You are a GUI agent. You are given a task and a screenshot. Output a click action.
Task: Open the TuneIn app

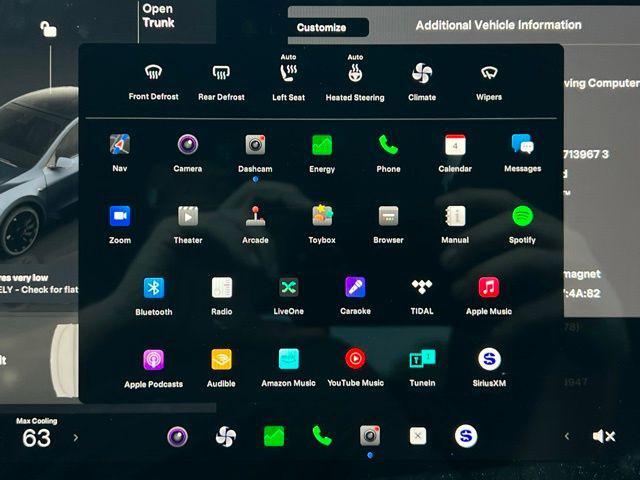pyautogui.click(x=422, y=359)
